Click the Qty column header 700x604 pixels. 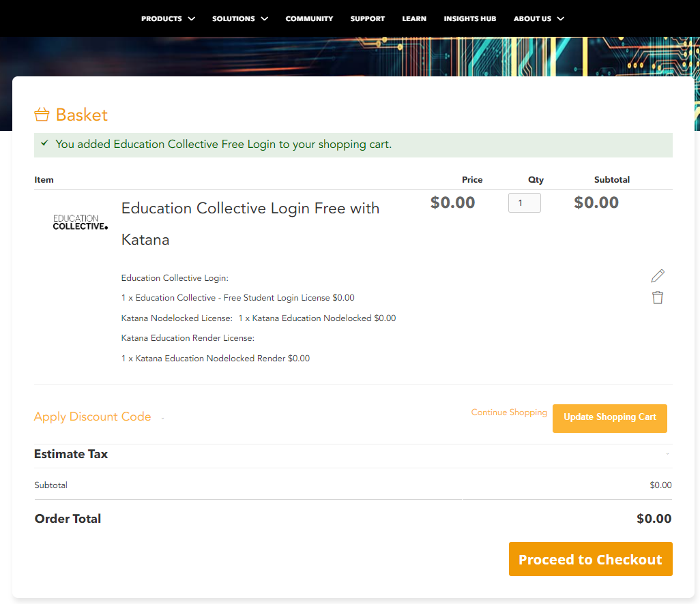point(536,180)
